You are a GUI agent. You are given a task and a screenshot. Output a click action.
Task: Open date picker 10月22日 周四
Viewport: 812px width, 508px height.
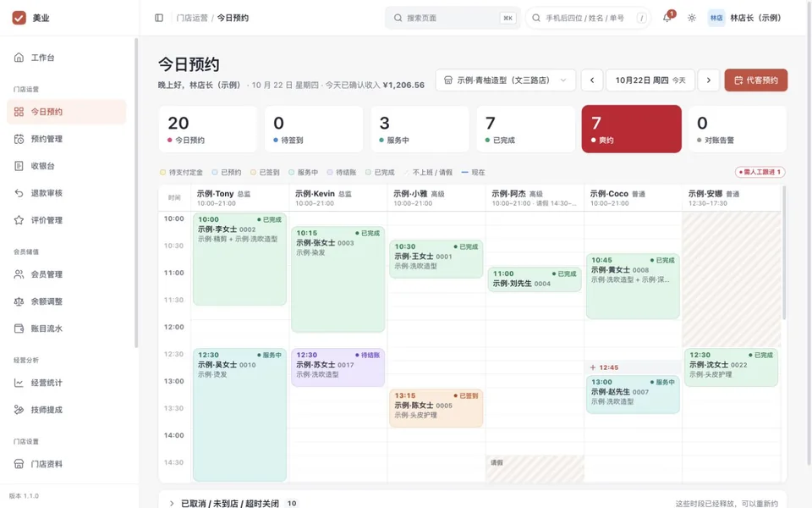(650, 80)
